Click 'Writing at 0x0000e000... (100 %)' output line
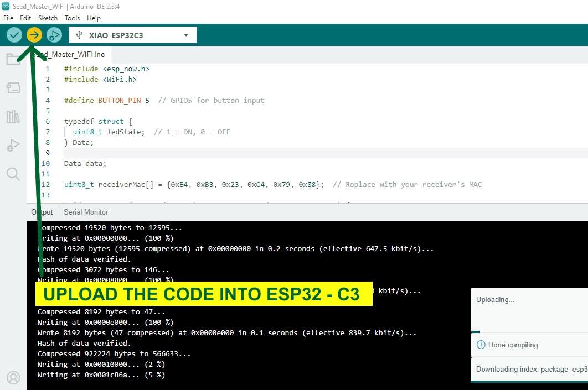Viewport: 588px width, 390px height. (105, 322)
